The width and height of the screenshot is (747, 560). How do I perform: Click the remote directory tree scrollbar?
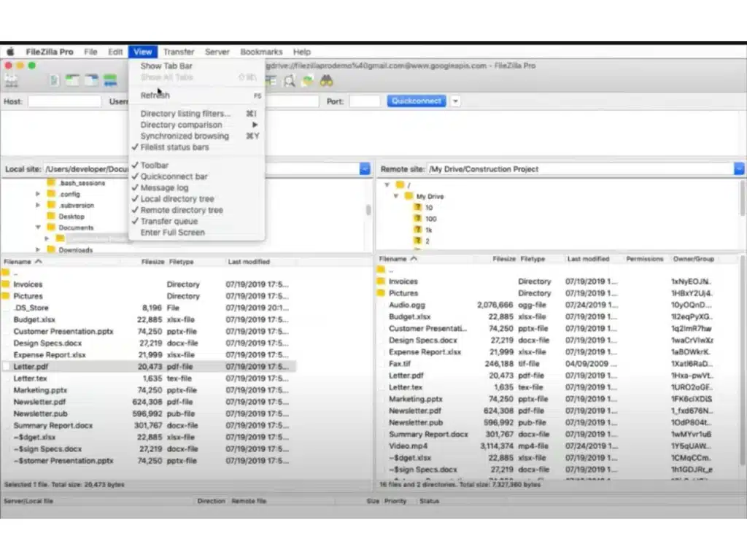point(742,198)
